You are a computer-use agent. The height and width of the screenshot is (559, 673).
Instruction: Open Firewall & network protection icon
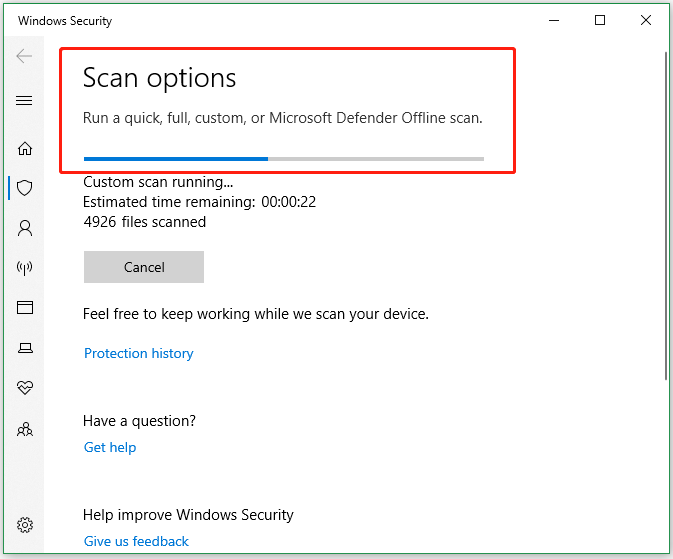(24, 267)
